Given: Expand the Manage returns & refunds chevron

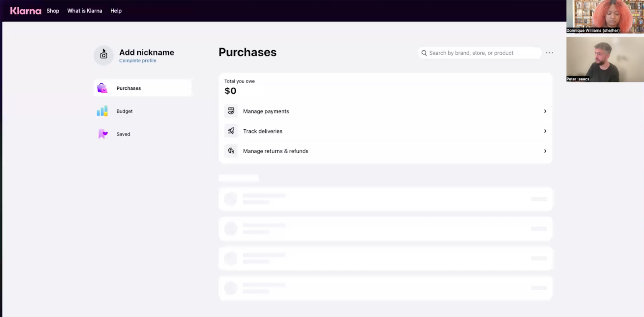Looking at the screenshot, I should tap(545, 151).
